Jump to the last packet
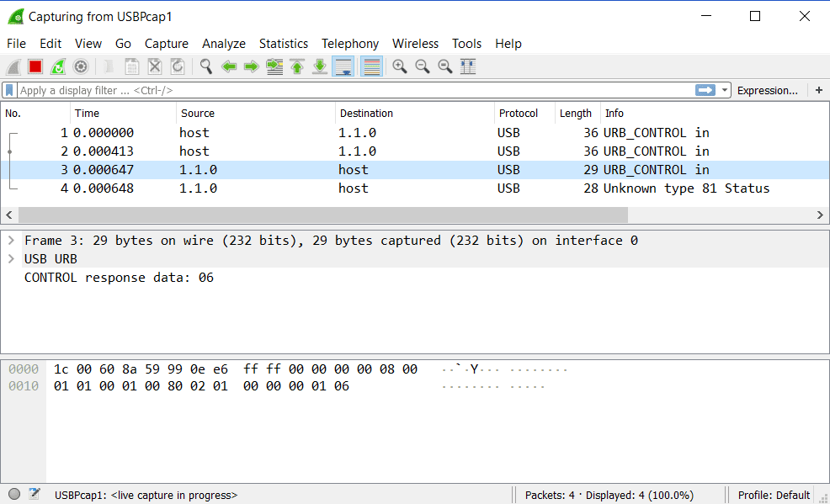Viewport: 830px width, 504px height. coord(320,66)
